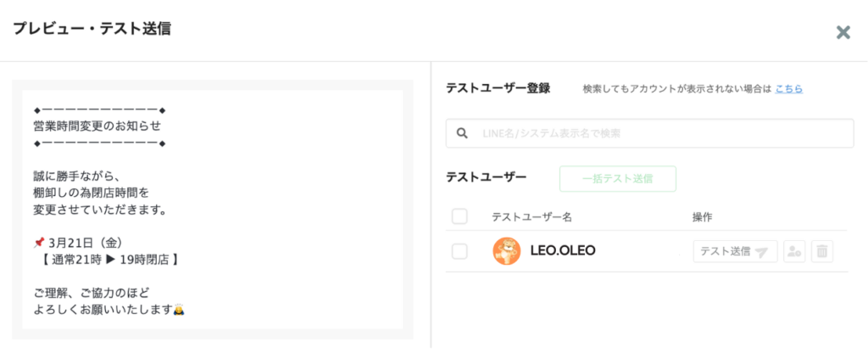Click the magnifier search icon
The width and height of the screenshot is (868, 353).
462,133
